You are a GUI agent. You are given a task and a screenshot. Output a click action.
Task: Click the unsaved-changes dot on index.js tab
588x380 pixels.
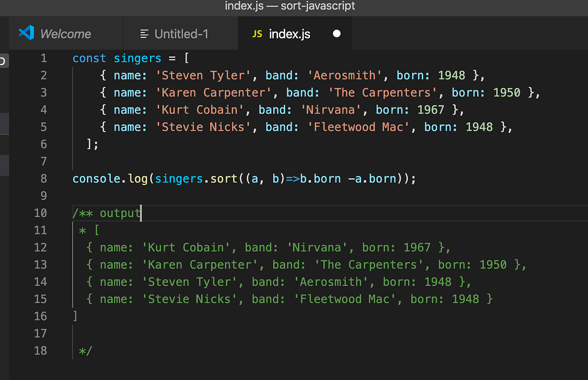tap(337, 33)
